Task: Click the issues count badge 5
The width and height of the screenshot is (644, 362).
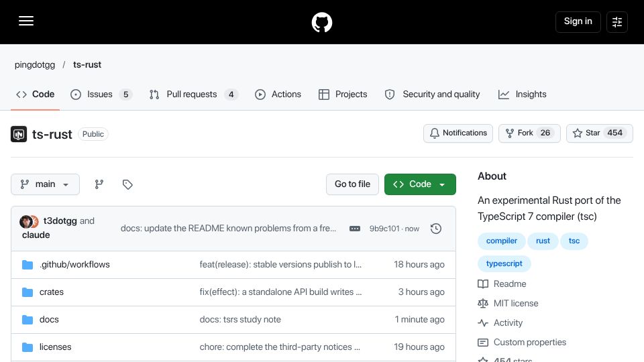Action: click(x=125, y=95)
